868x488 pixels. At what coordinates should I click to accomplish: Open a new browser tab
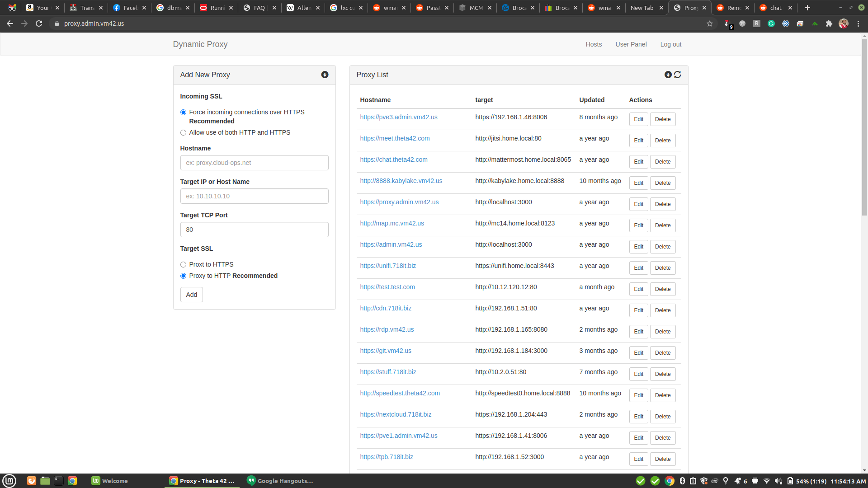pyautogui.click(x=807, y=8)
